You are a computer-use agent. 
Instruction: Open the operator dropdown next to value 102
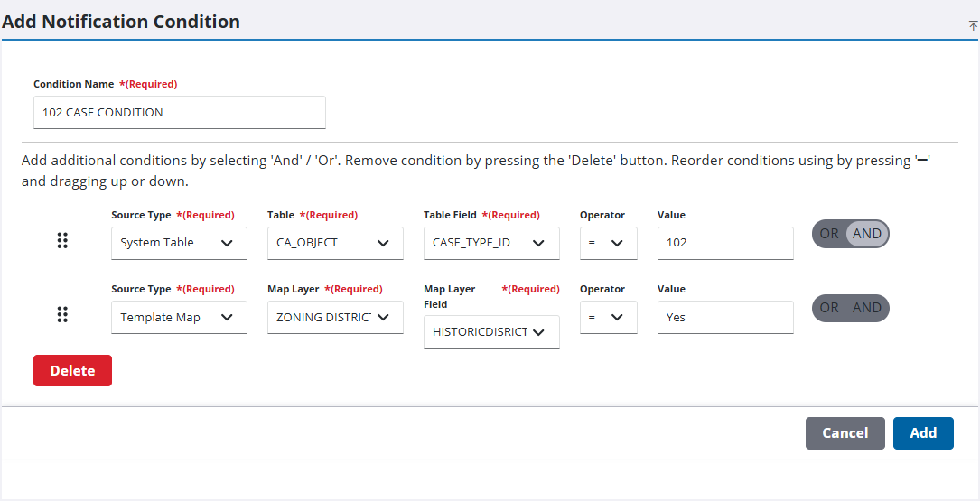click(608, 243)
